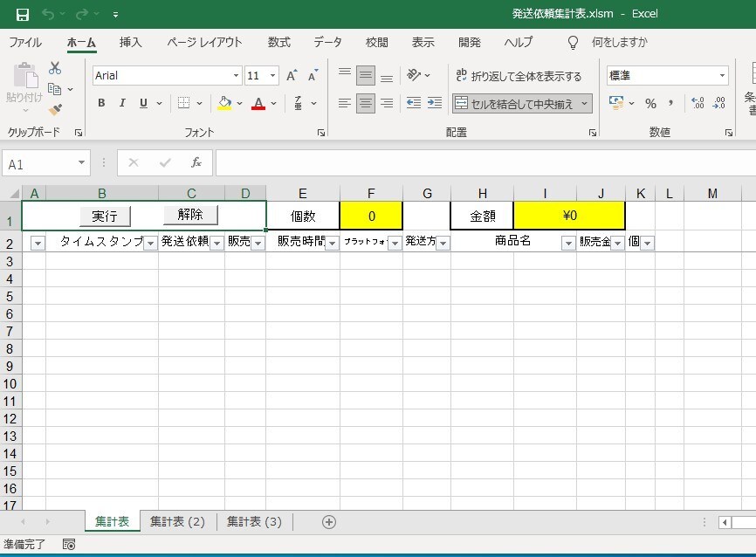
Task: Open the fill color dropdown arrow
Action: pyautogui.click(x=239, y=103)
